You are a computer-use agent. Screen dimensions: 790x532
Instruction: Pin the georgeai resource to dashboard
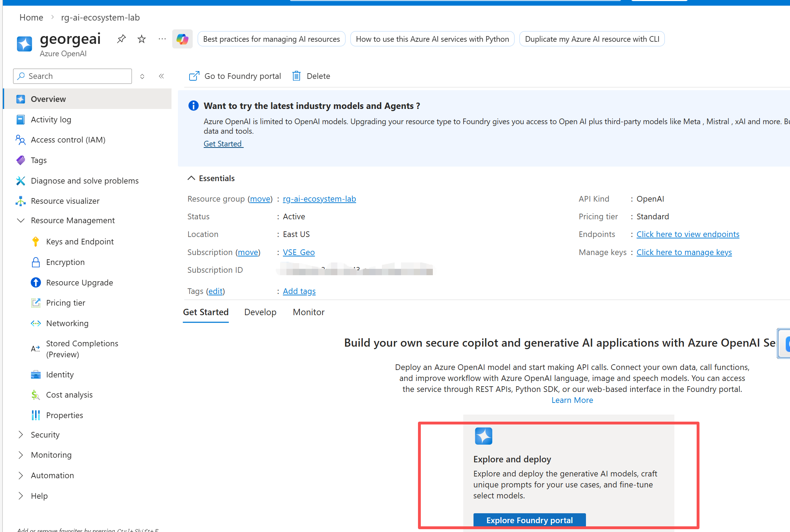[x=121, y=39]
